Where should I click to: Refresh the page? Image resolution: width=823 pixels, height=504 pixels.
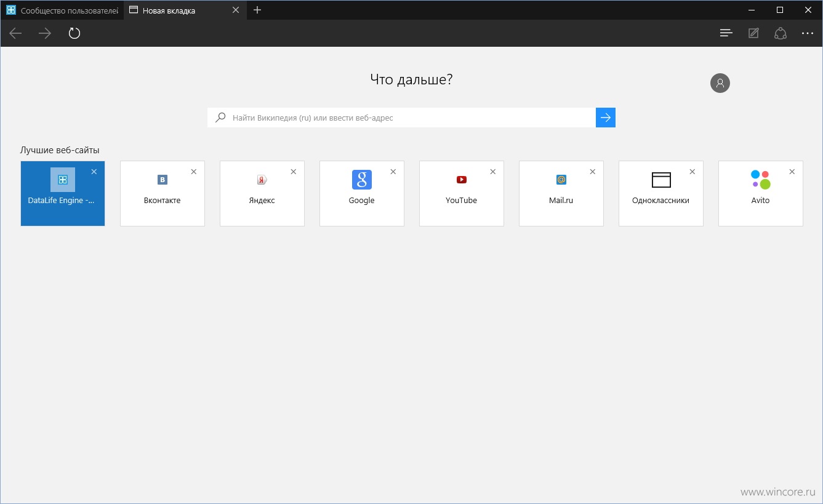(x=74, y=33)
